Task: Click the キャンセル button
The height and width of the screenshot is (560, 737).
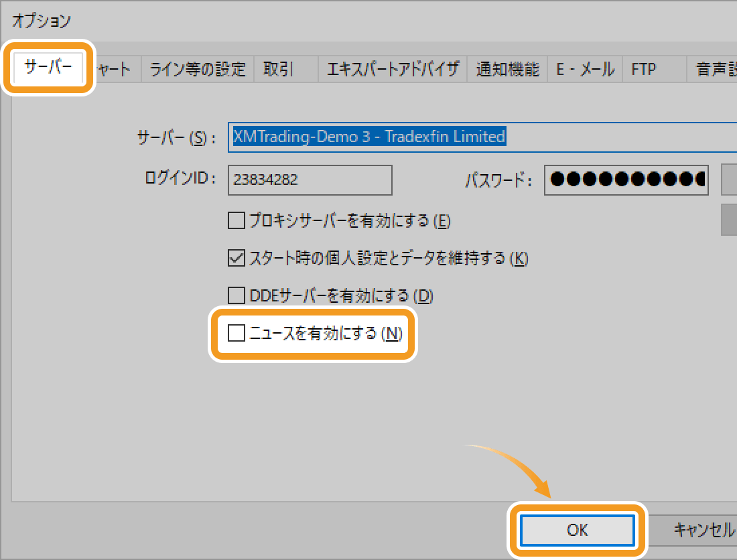Action: click(702, 531)
